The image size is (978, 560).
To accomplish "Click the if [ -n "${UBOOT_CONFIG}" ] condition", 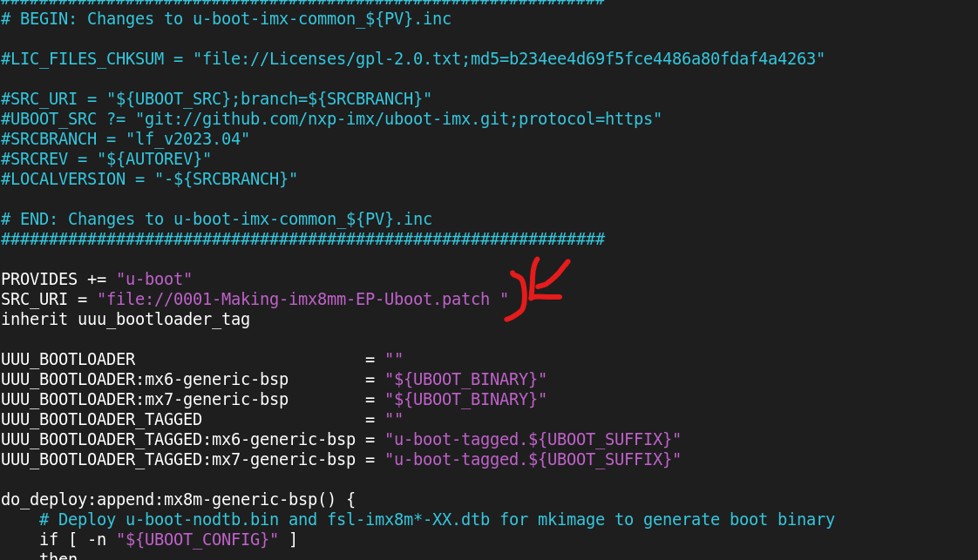I will point(168,540).
